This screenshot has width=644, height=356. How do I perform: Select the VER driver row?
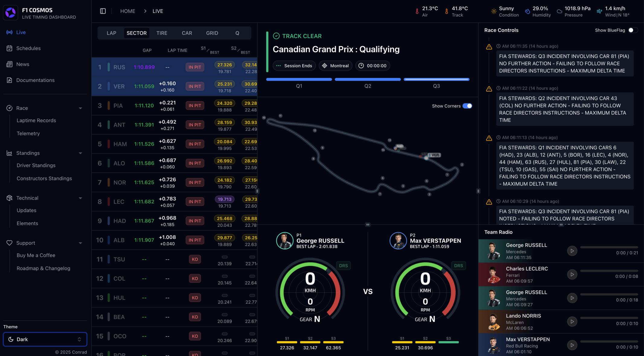[174, 86]
